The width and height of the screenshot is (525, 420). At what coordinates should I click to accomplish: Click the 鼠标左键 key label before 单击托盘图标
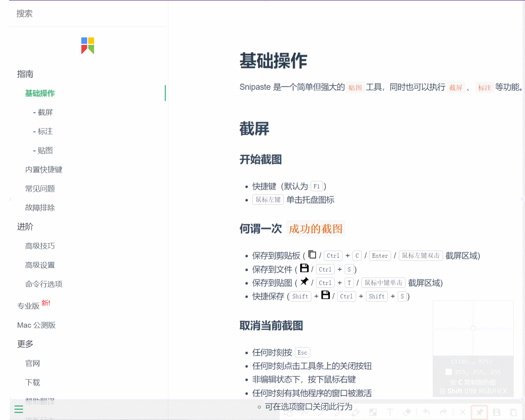268,200
